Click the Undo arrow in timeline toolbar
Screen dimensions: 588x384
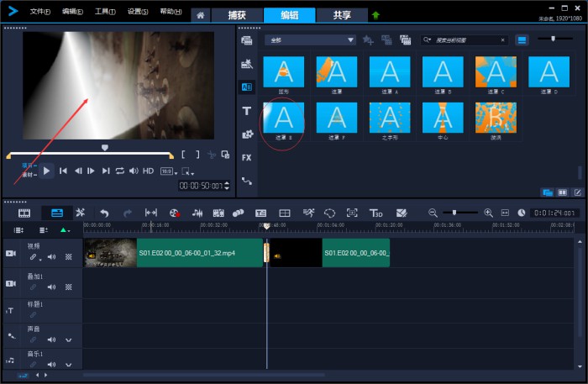point(104,213)
